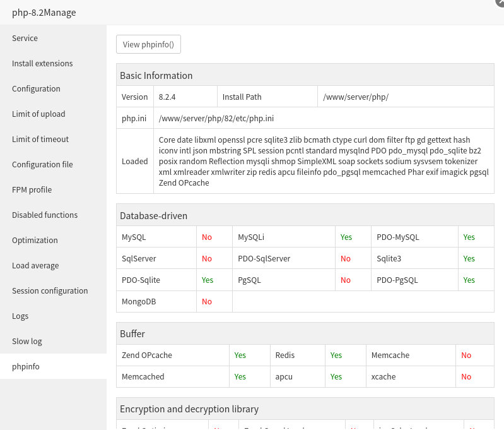This screenshot has width=504, height=430.
Task: Go to the Optimization tab
Action: tap(35, 241)
